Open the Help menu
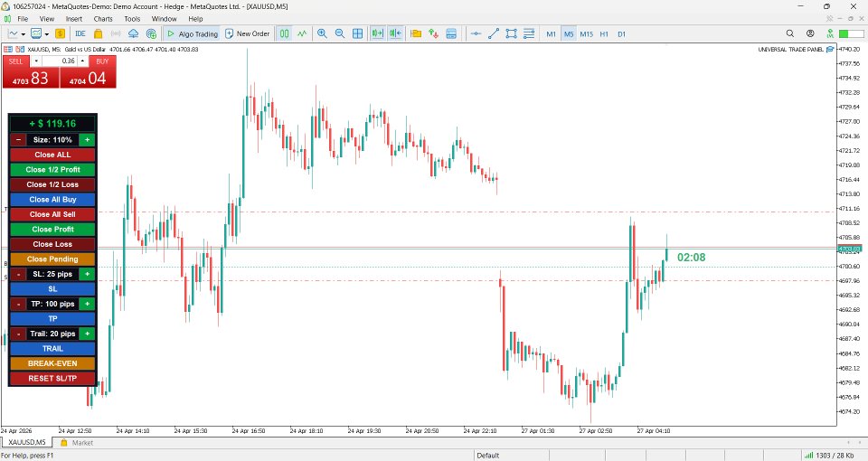 click(195, 19)
